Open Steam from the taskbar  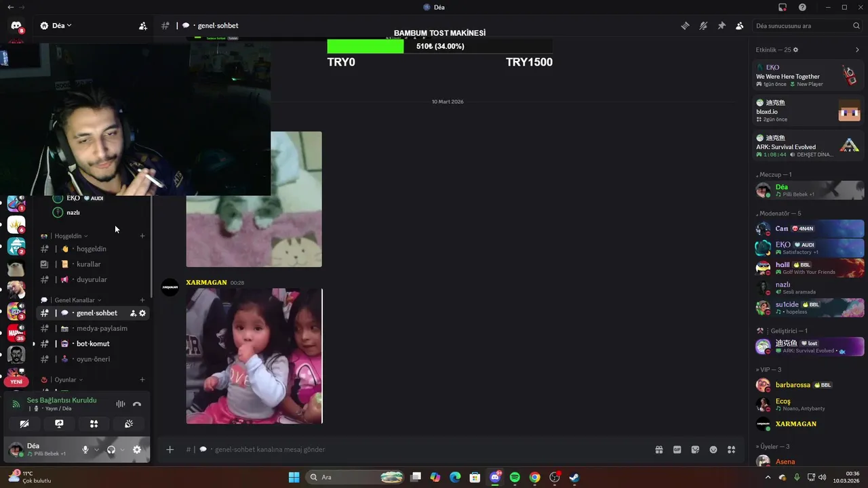pos(574,477)
